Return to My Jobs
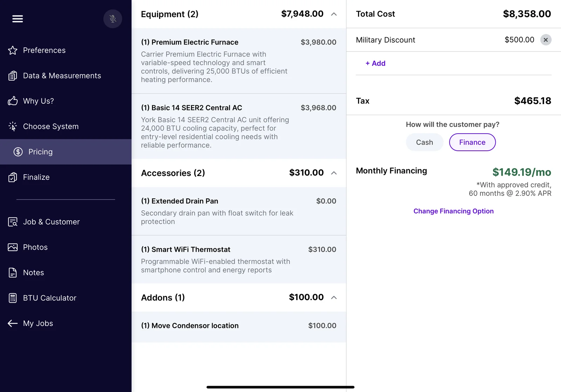Image resolution: width=561 pixels, height=392 pixels. pyautogui.click(x=66, y=323)
